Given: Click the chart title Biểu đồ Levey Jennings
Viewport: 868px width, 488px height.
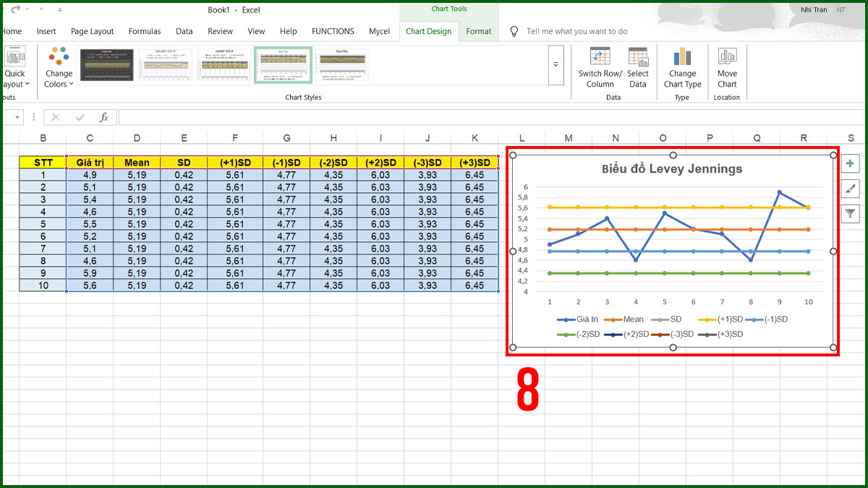Looking at the screenshot, I should click(672, 168).
